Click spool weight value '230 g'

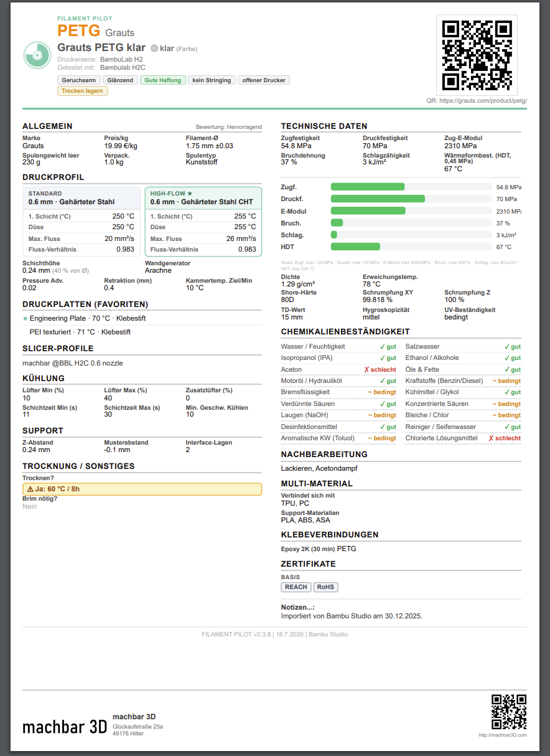pyautogui.click(x=31, y=162)
